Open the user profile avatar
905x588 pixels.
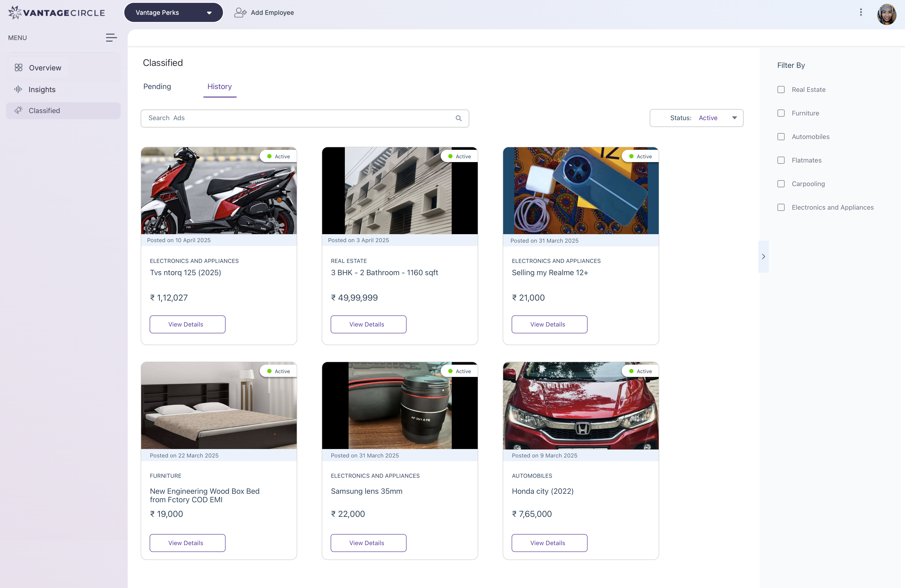tap(886, 14)
